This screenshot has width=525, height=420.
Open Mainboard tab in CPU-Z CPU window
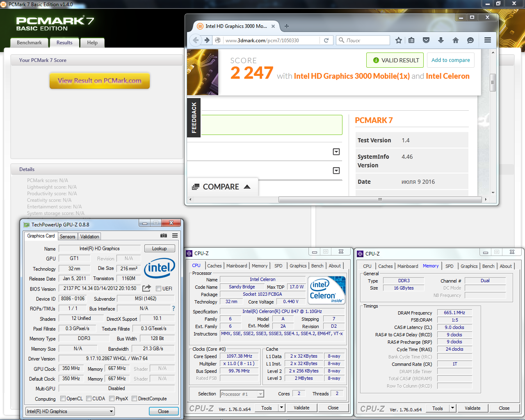pos(237,266)
